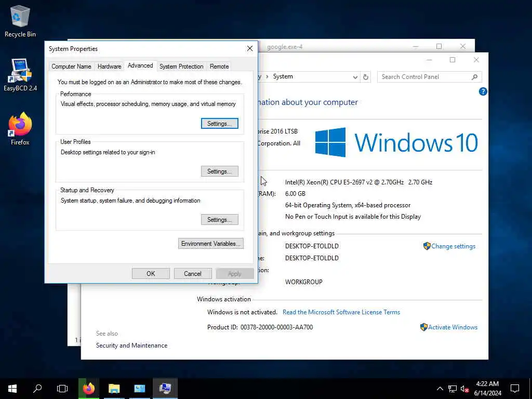Open Control Panel help question mark
Screen dimensions: 532x399
click(x=483, y=91)
